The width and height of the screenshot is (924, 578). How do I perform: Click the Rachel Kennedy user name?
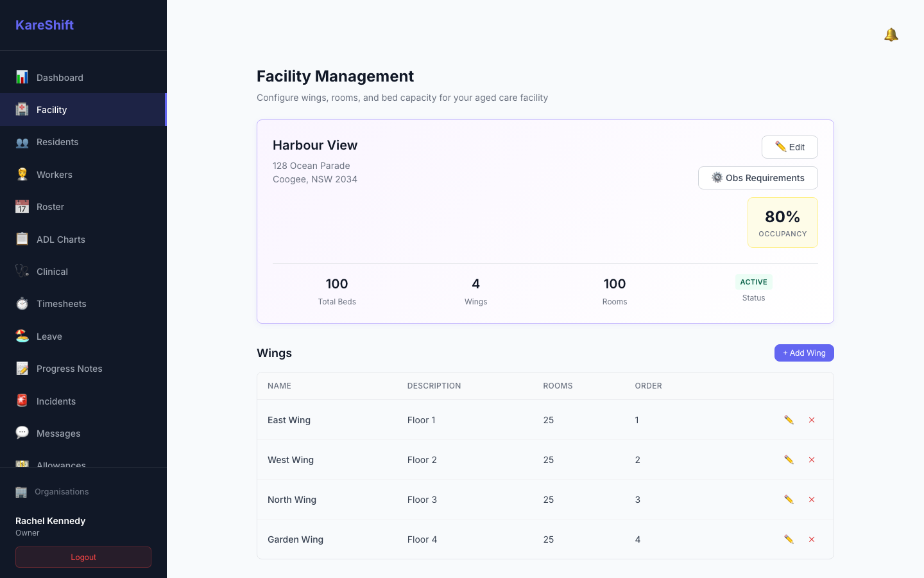click(50, 521)
